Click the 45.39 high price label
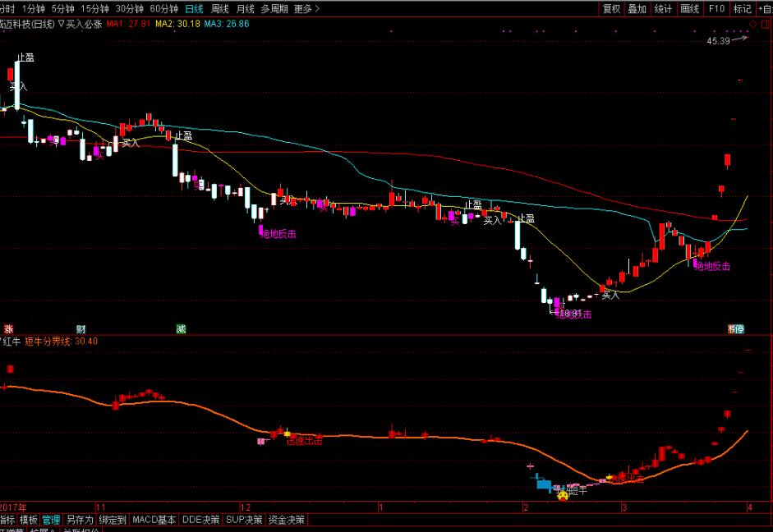The width and height of the screenshot is (773, 532). pyautogui.click(x=718, y=41)
